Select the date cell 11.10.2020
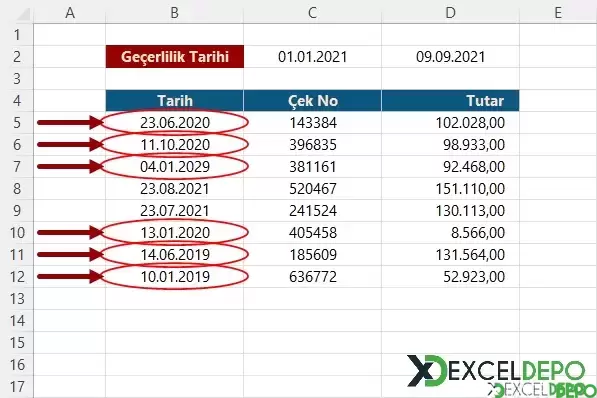The image size is (597, 398). click(x=175, y=145)
